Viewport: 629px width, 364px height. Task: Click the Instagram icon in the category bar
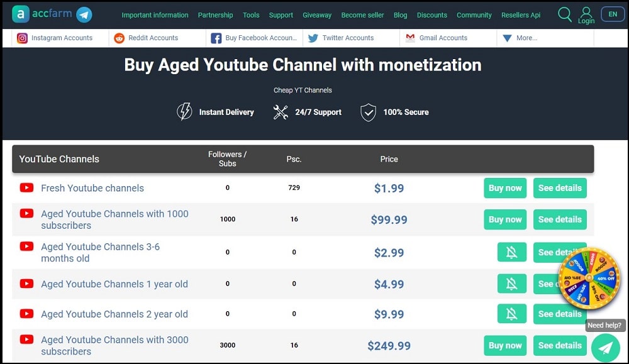tap(22, 38)
